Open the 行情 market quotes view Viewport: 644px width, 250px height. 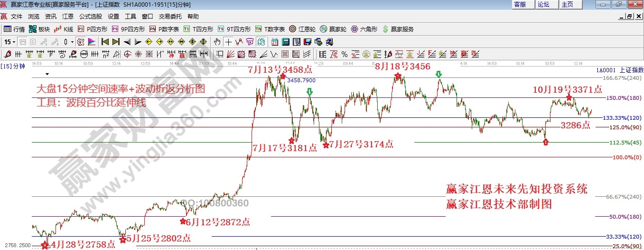tap(14, 29)
